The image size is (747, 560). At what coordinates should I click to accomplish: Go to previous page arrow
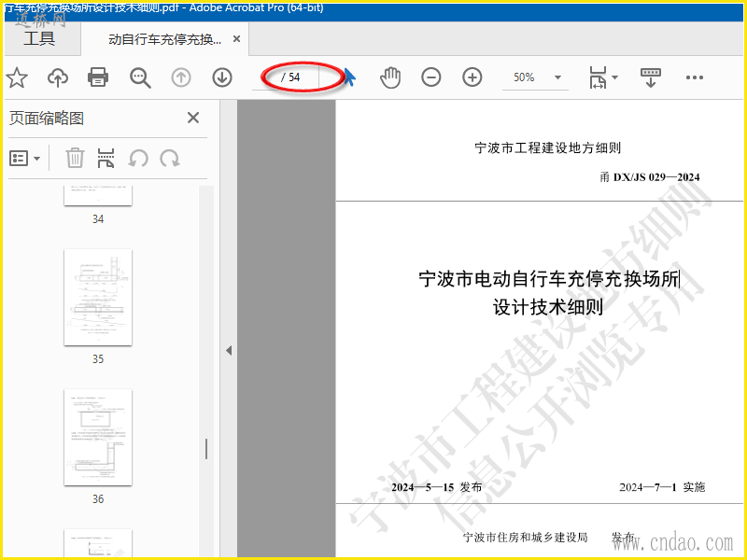181,77
